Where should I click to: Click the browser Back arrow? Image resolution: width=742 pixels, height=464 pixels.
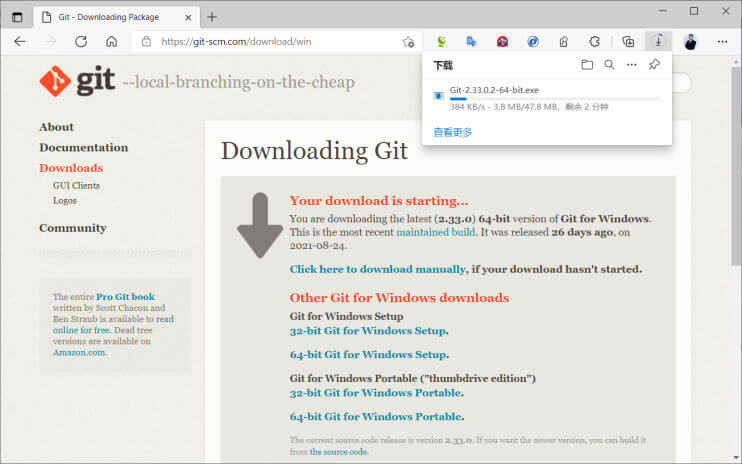tap(20, 42)
